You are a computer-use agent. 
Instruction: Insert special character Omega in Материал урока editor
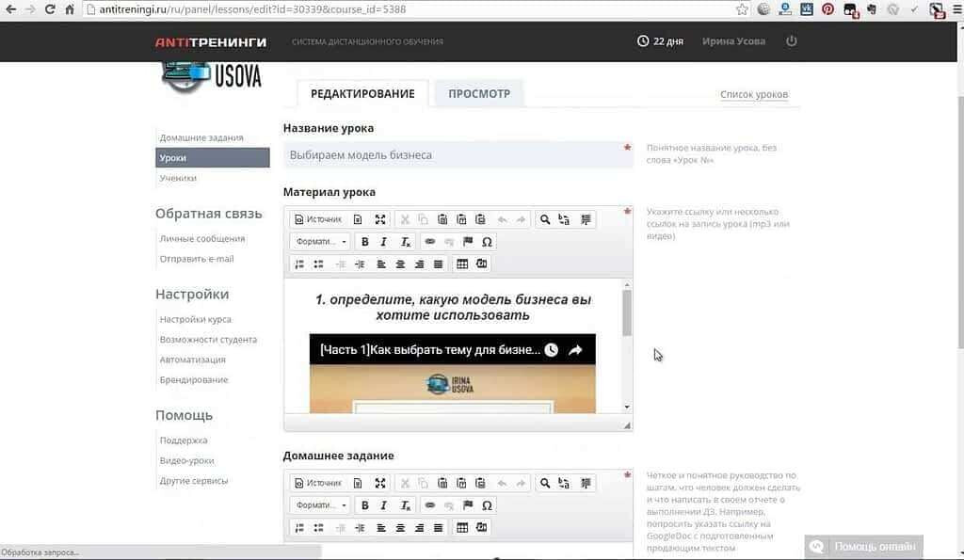click(x=487, y=242)
